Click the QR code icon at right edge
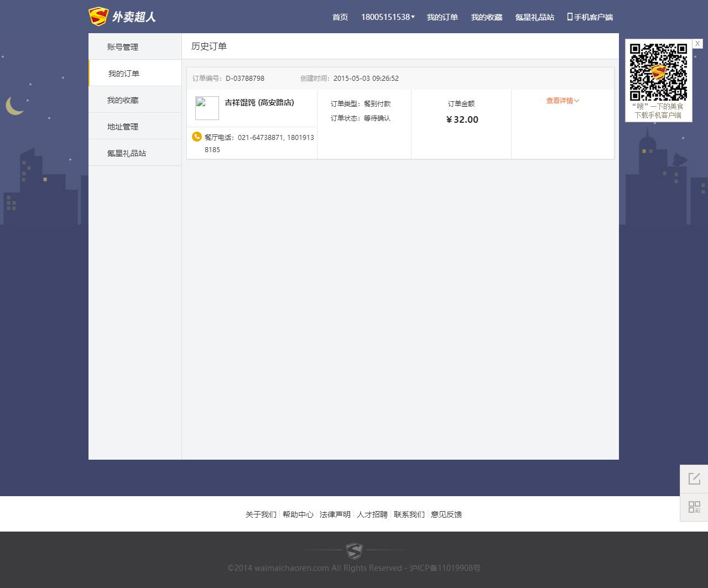The image size is (708, 588). click(x=694, y=507)
